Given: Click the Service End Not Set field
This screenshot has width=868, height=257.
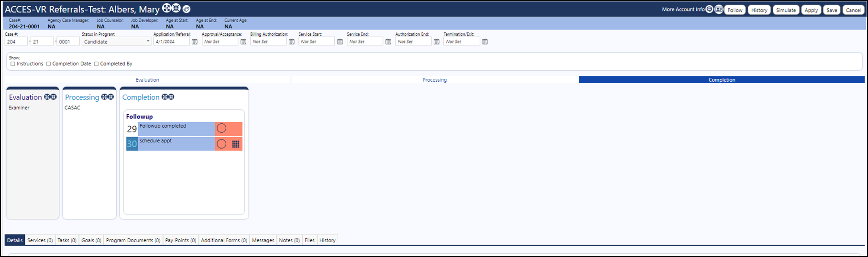Looking at the screenshot, I should point(365,42).
